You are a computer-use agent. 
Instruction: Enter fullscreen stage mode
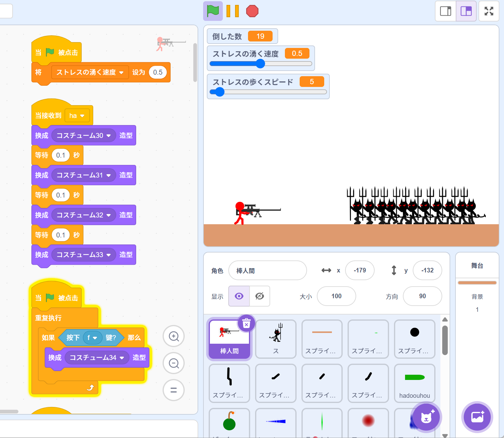pyautogui.click(x=489, y=11)
